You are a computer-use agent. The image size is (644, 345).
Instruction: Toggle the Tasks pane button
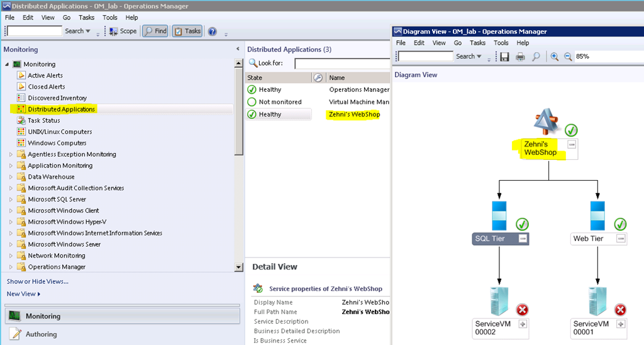click(x=187, y=31)
